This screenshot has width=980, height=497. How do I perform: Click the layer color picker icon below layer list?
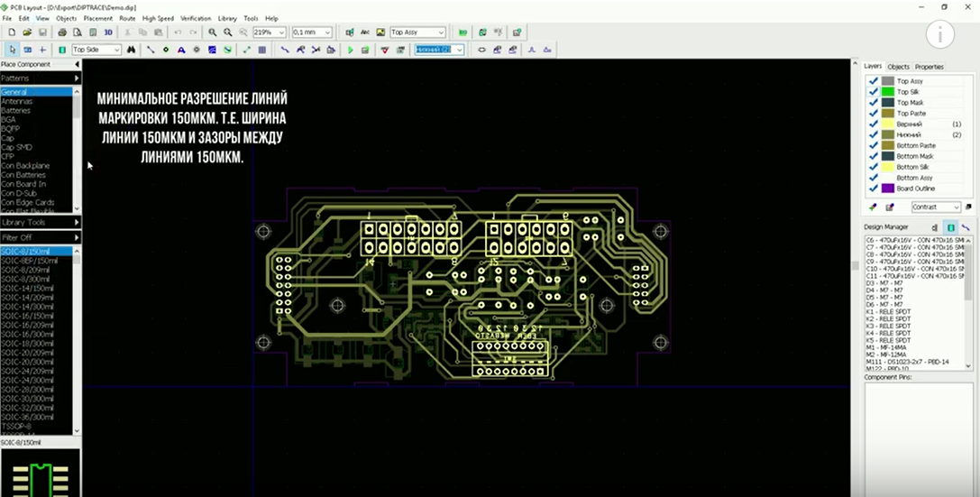click(x=873, y=207)
